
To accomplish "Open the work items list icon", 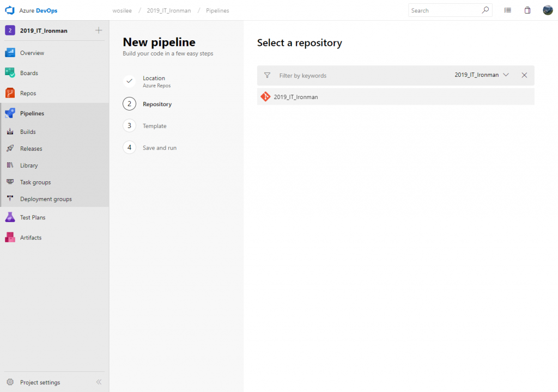I will coord(507,10).
